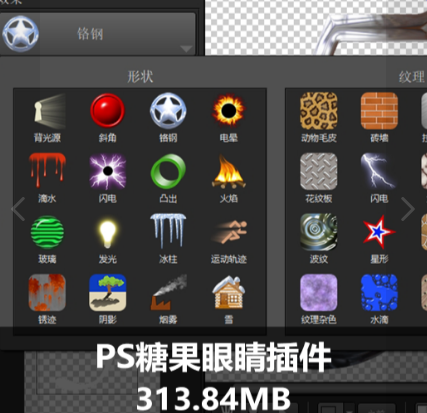Click the 纹理 category heading

(x=412, y=77)
